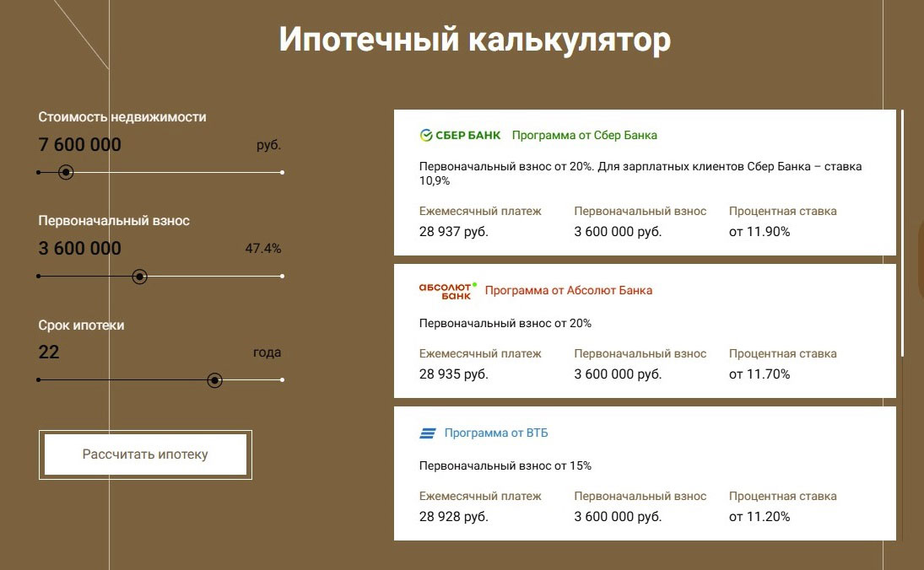Click the Первоначальный взнос slider handle
This screenshot has height=570, width=924.
[x=140, y=276]
